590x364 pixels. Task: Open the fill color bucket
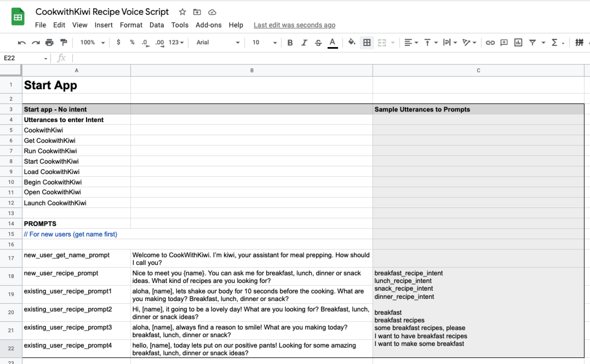tap(352, 42)
